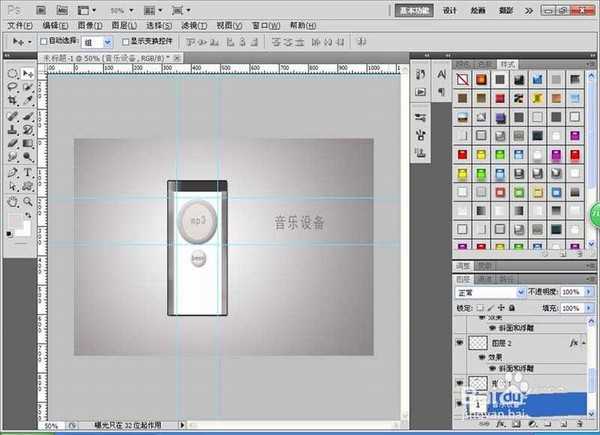Viewport: 600px width, 435px height.
Task: Toggle lock image pixels brush icon
Action: coord(490,308)
